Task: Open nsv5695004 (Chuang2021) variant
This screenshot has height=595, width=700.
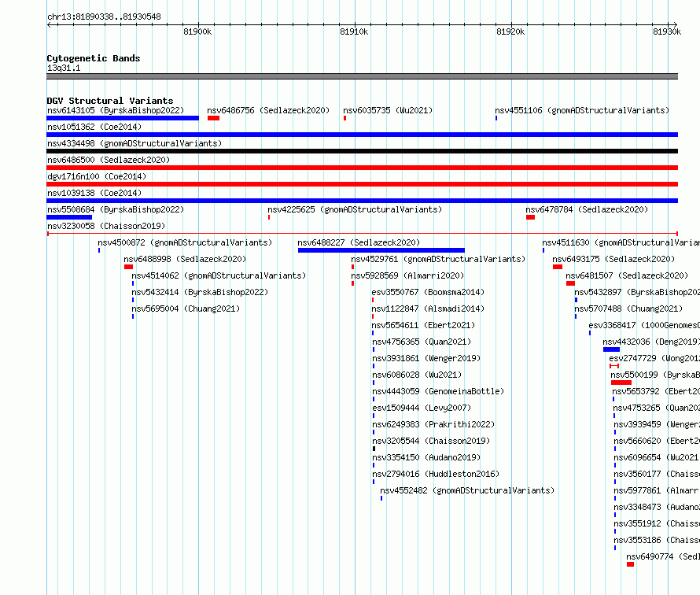Action: click(186, 309)
